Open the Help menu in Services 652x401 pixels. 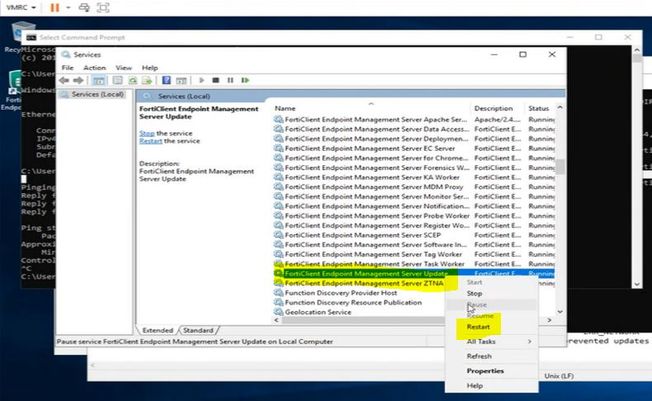[x=150, y=67]
